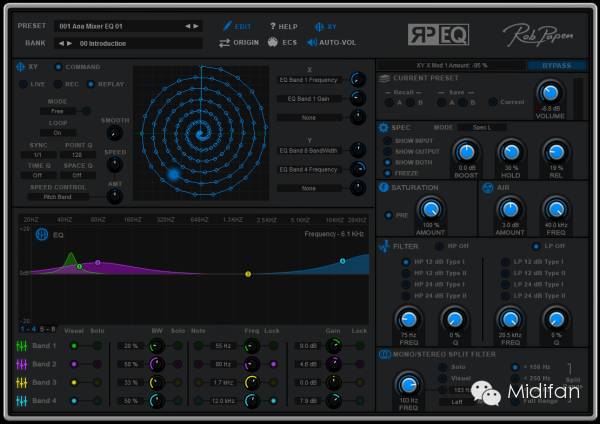Screen dimensions: 600x424
Task: Toggle the AIR section icon
Action: tap(488, 188)
